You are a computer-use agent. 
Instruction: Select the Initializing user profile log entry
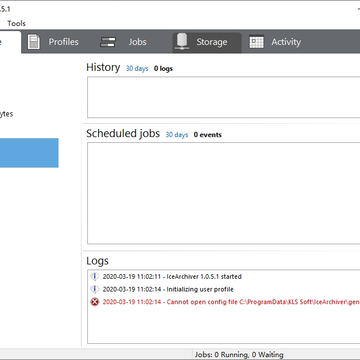(x=168, y=289)
